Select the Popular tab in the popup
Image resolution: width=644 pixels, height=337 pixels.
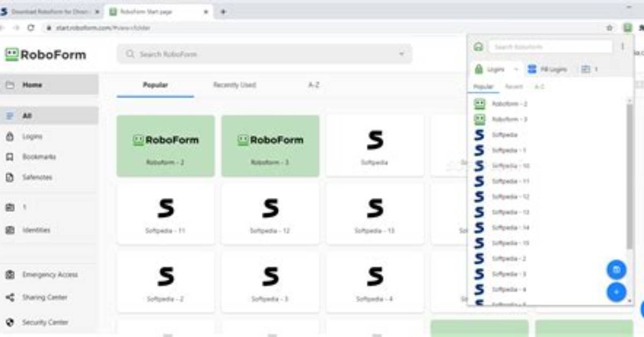click(483, 86)
